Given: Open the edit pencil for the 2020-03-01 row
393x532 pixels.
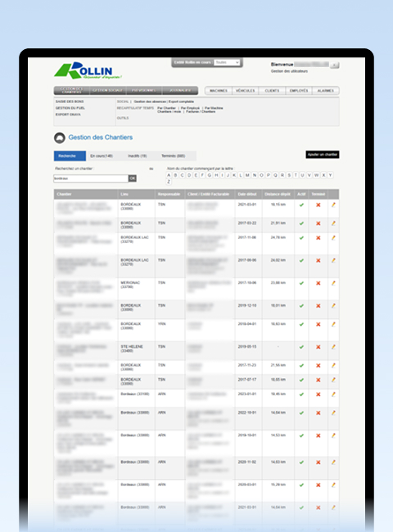Looking at the screenshot, I should (333, 485).
